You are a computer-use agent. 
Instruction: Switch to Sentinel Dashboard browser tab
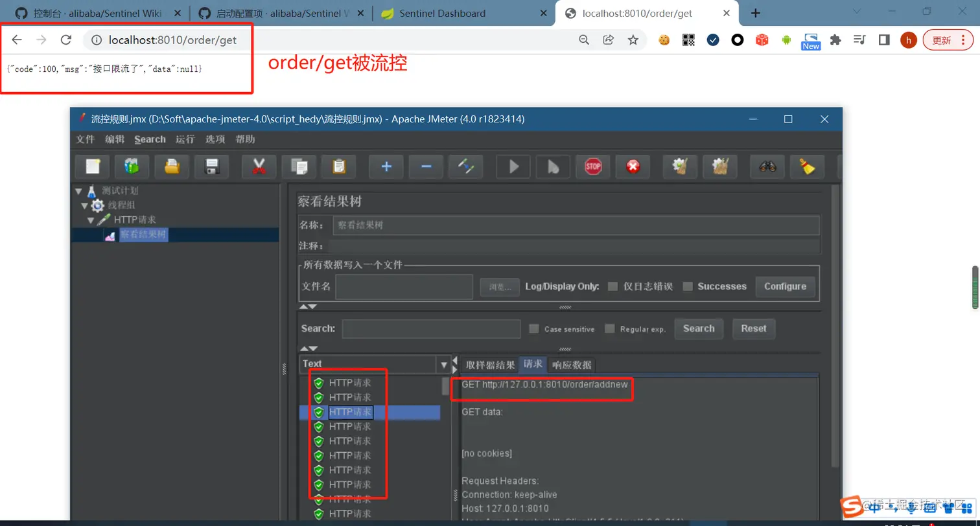tap(463, 13)
